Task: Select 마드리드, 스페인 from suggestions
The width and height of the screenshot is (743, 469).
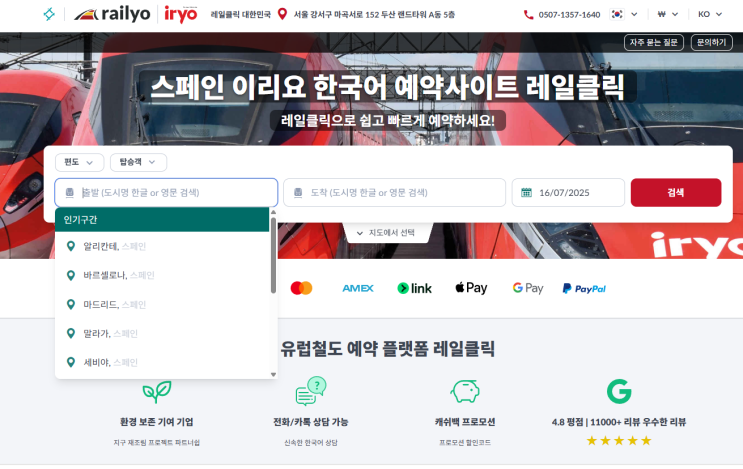Action: pyautogui.click(x=162, y=305)
